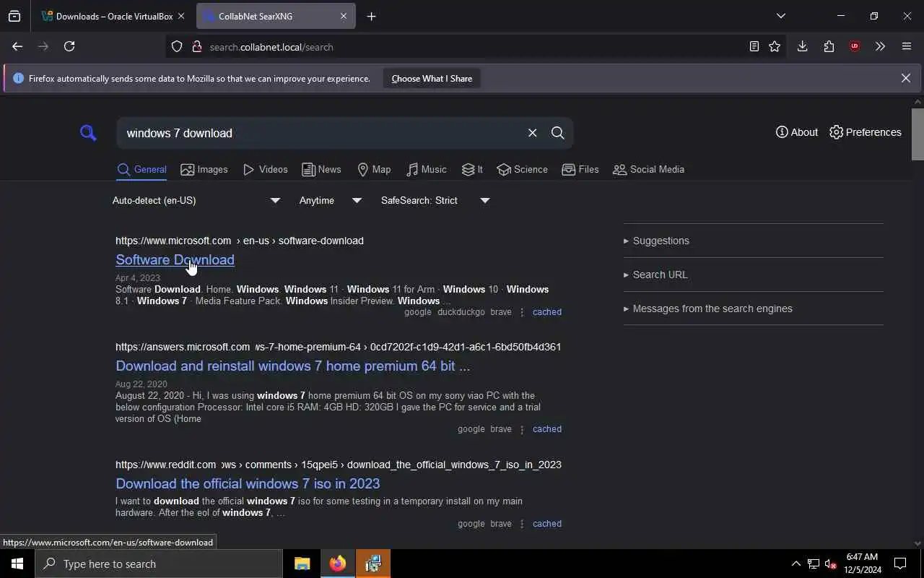
Task: Open the volume tray icon
Action: pos(831,564)
